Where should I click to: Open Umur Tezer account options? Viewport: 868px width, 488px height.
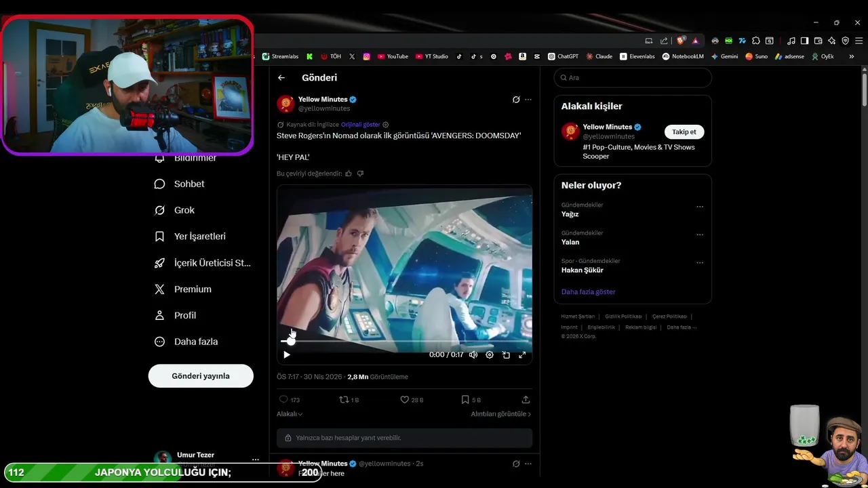256,460
